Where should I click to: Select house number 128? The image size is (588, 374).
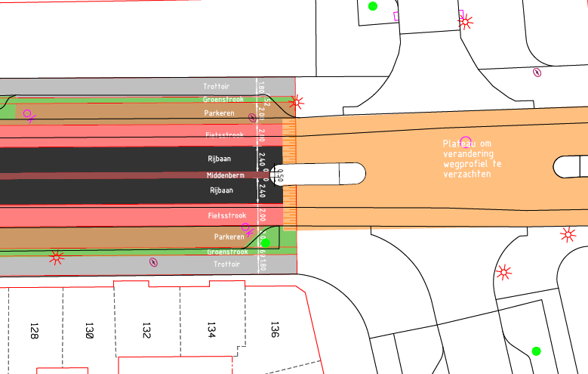click(x=33, y=330)
